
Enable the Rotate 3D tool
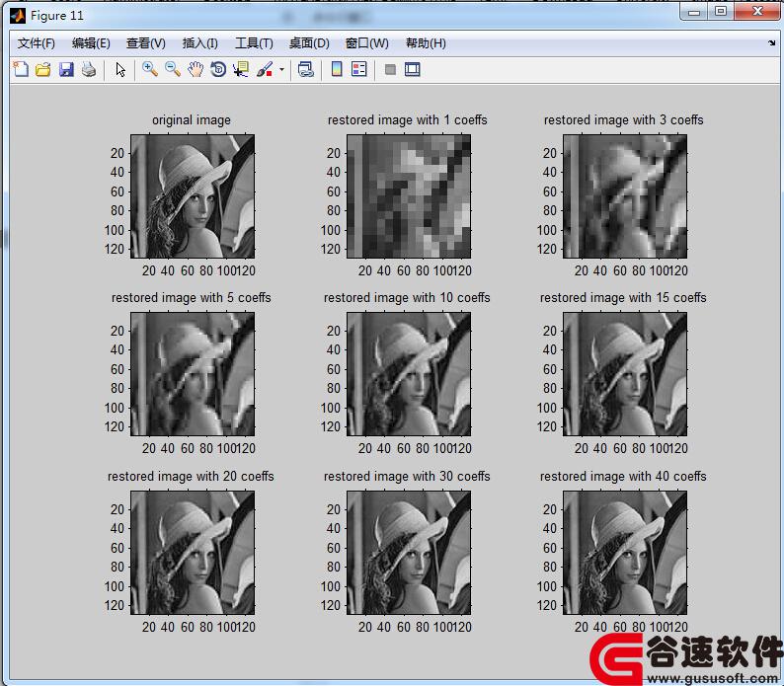click(x=218, y=69)
